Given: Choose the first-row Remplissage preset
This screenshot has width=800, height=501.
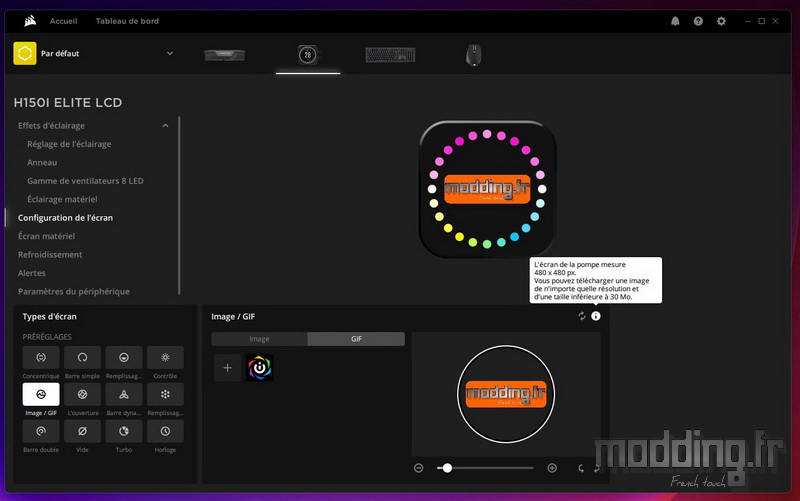Looking at the screenshot, I should click(x=123, y=358).
